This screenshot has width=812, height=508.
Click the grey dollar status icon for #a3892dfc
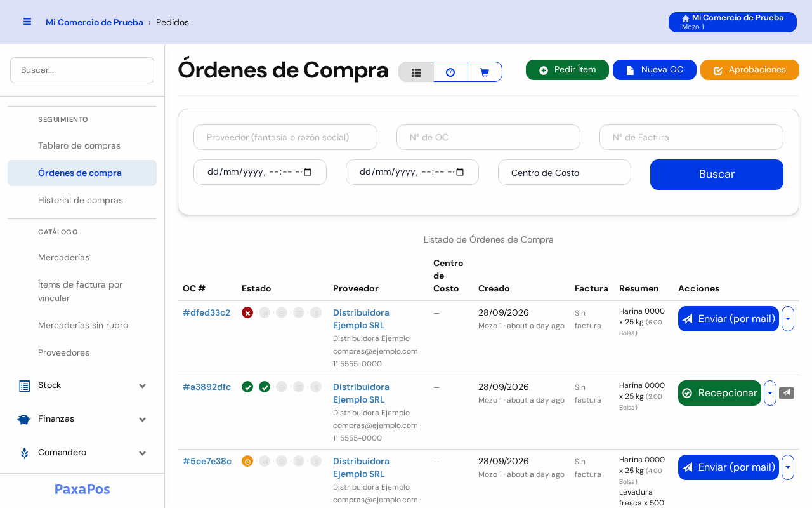316,387
